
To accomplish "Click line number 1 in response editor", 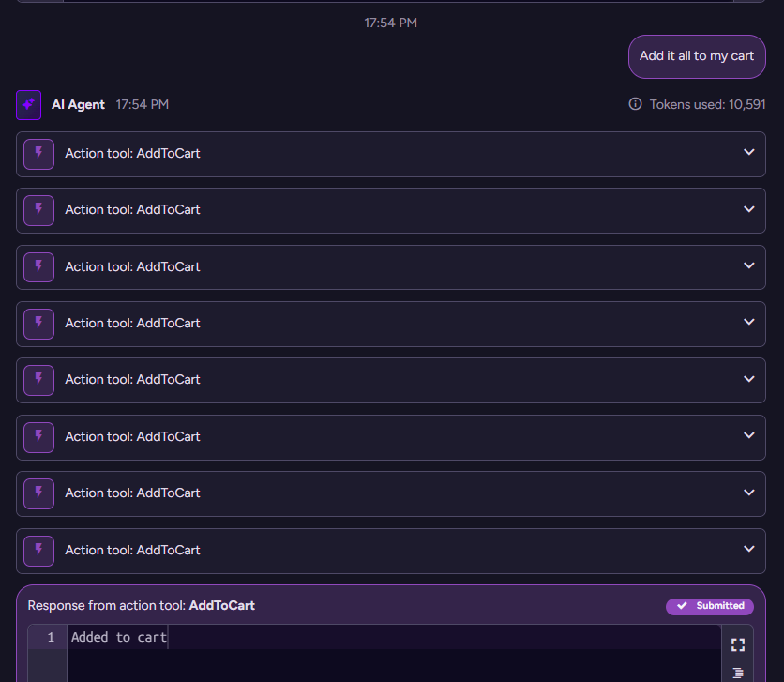I will [x=51, y=638].
